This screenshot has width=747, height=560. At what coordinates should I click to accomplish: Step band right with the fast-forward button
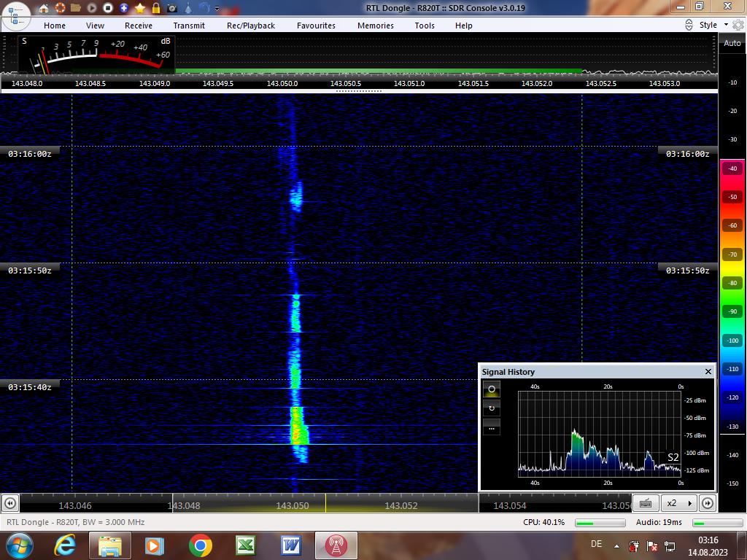[708, 503]
